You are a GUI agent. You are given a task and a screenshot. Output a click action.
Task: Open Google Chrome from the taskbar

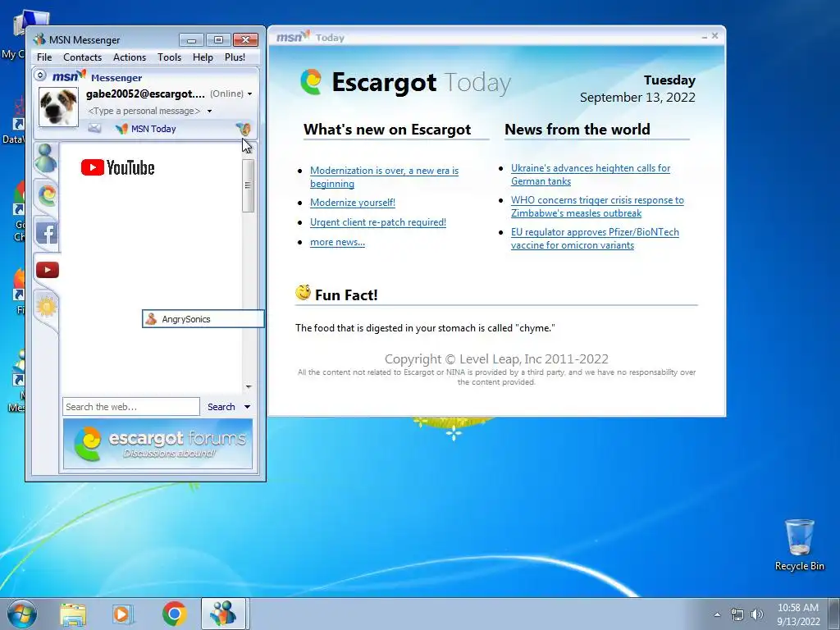point(174,614)
